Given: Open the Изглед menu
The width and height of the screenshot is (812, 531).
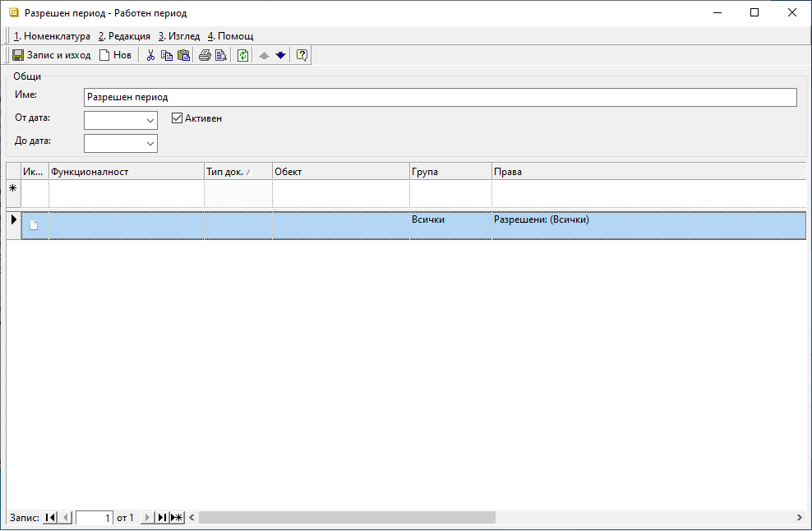Looking at the screenshot, I should click(178, 36).
